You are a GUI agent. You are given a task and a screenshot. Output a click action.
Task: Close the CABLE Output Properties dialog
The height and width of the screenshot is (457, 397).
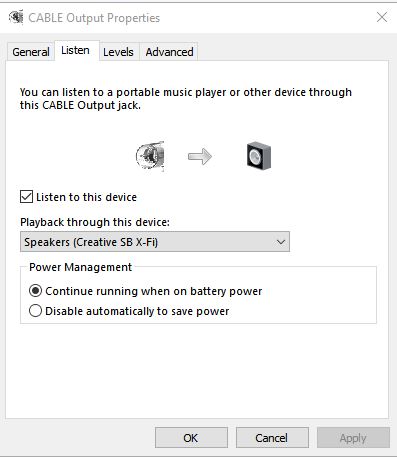tap(382, 17)
